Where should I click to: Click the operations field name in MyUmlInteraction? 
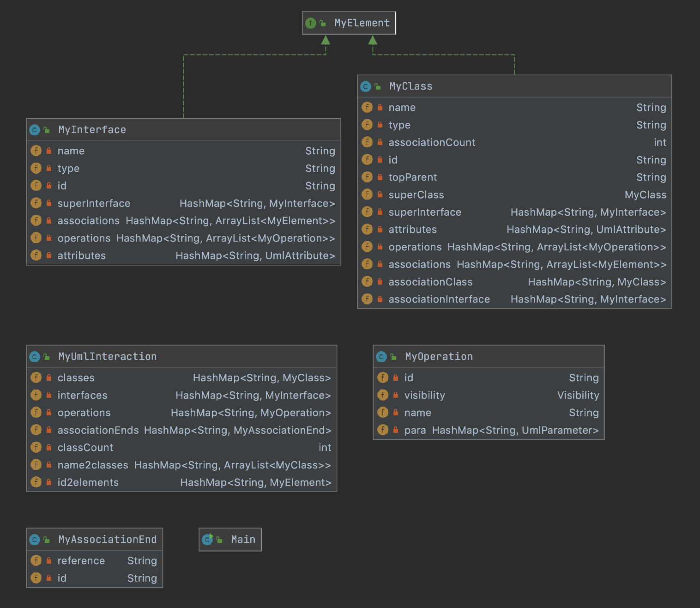pos(84,413)
